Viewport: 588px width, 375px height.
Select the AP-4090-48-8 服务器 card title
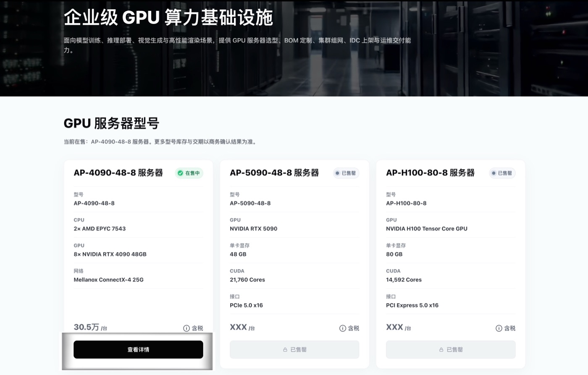[x=118, y=173]
